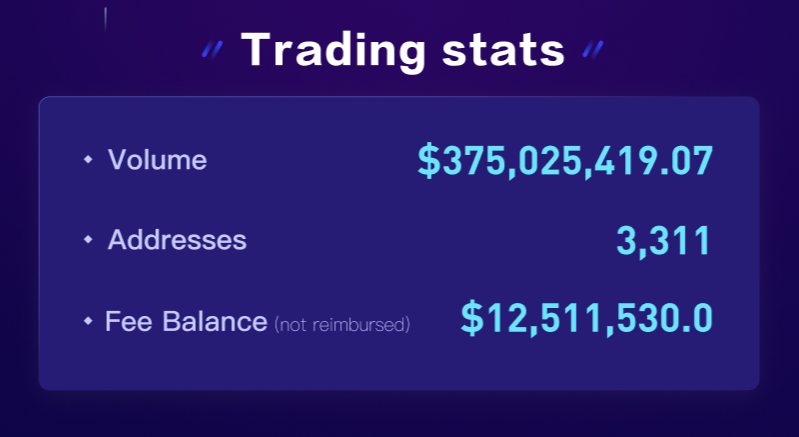
Task: Click the blue slash decoration left of title
Action: pyautogui.click(x=212, y=50)
